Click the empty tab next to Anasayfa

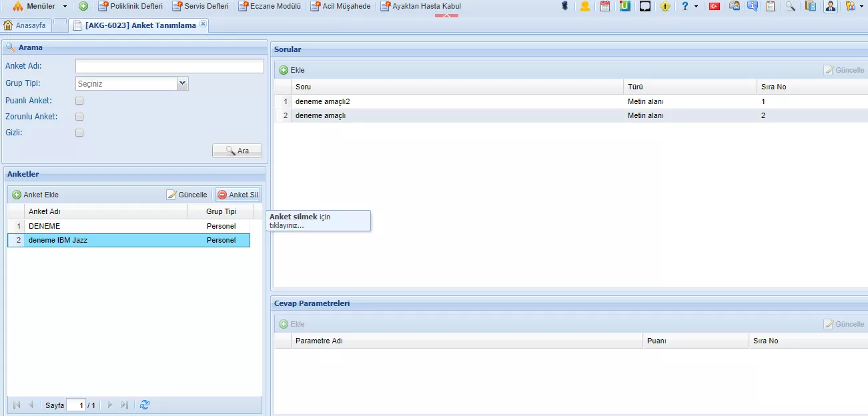tap(60, 25)
